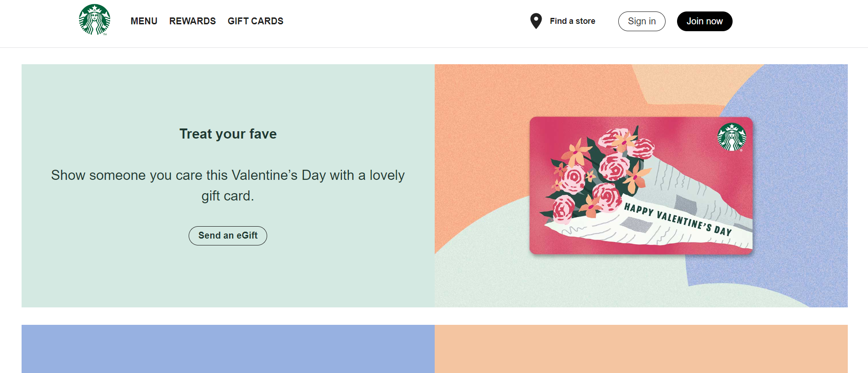The width and height of the screenshot is (868, 373).
Task: Click the Find a store link
Action: 572,21
